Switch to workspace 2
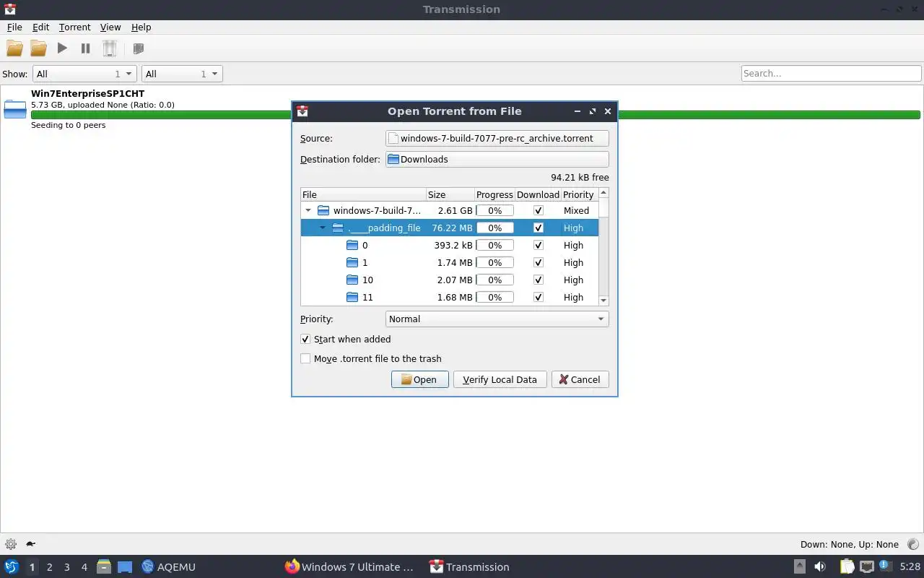Viewport: 924px width, 578px height. (x=49, y=567)
